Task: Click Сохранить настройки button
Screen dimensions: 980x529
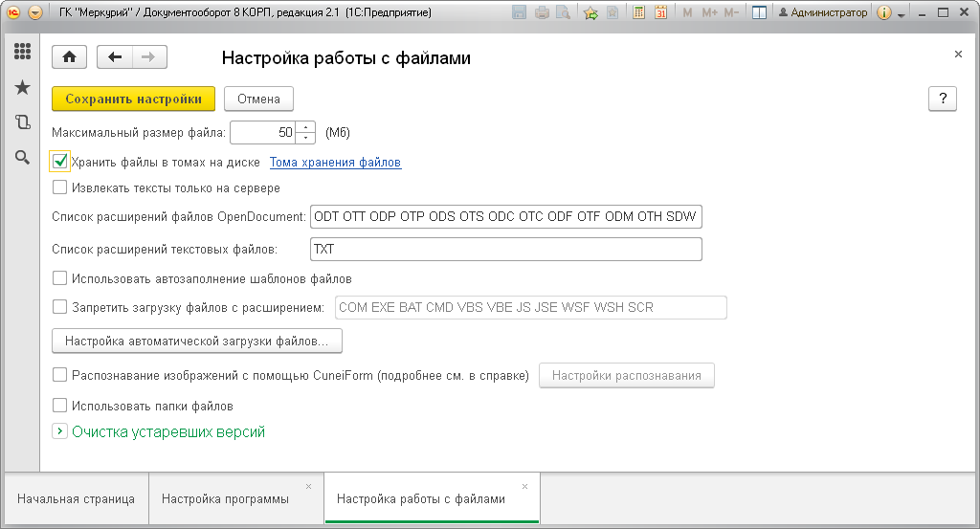Action: pyautogui.click(x=134, y=99)
